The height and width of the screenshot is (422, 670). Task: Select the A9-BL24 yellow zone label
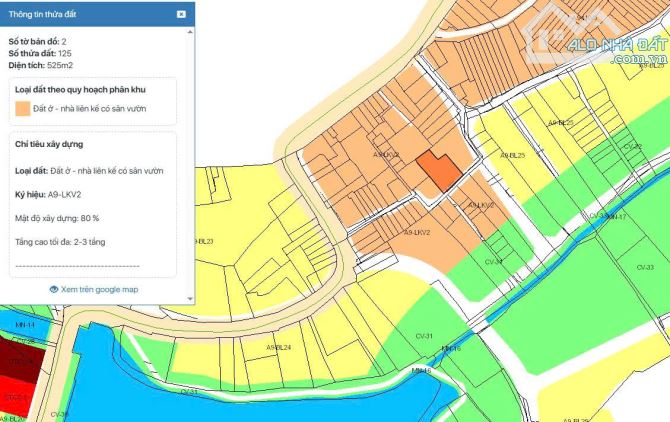[278, 347]
